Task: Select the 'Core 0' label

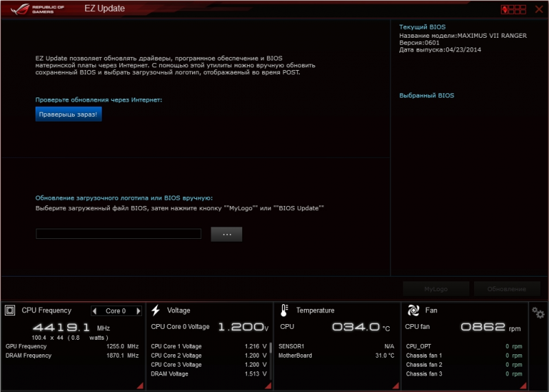Action: 115,311
